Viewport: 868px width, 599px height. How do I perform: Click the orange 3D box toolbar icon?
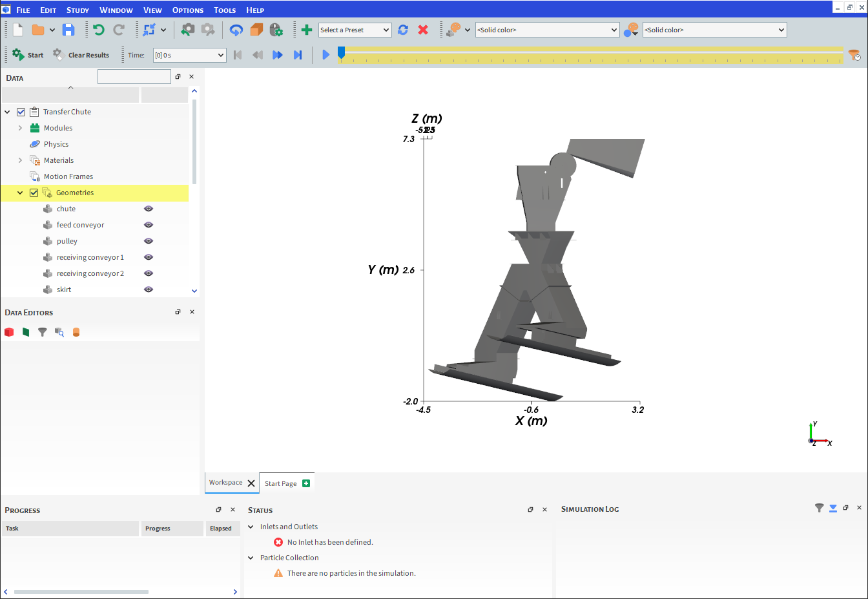[x=256, y=30]
